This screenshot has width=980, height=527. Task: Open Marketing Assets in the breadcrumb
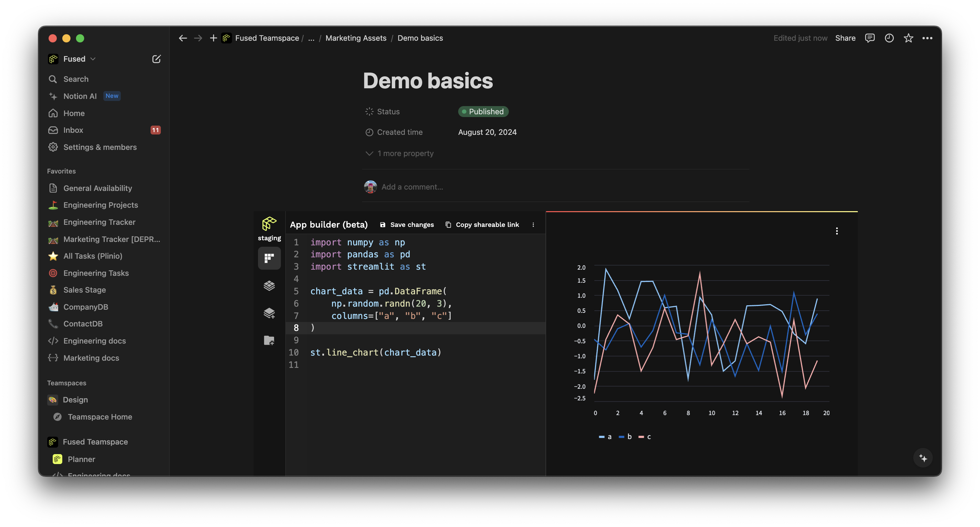click(356, 38)
